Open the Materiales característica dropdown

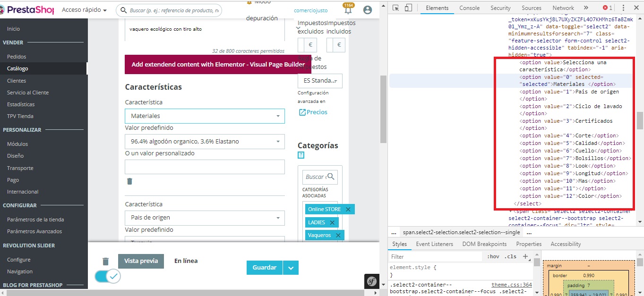coord(205,116)
